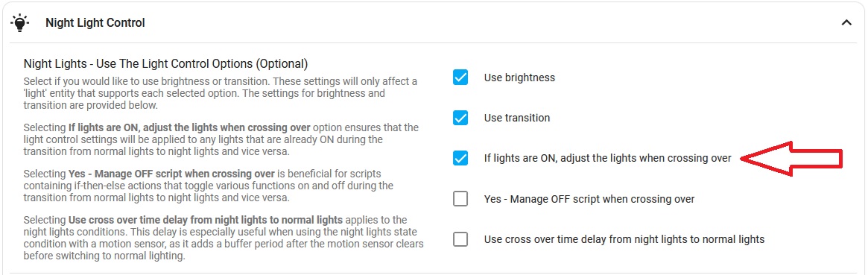
Task: Select the label If lights are ON, adjust the lights
Action: pyautogui.click(x=607, y=158)
